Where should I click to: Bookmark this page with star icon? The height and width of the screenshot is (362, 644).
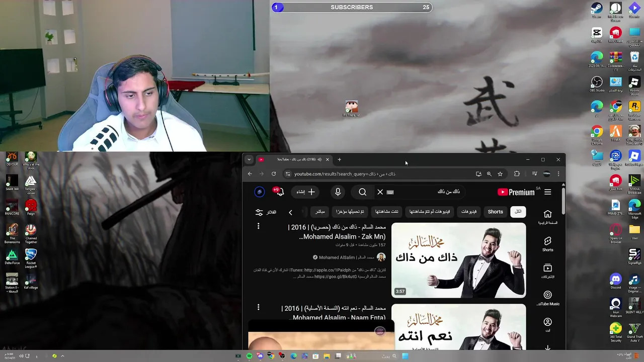point(500,174)
